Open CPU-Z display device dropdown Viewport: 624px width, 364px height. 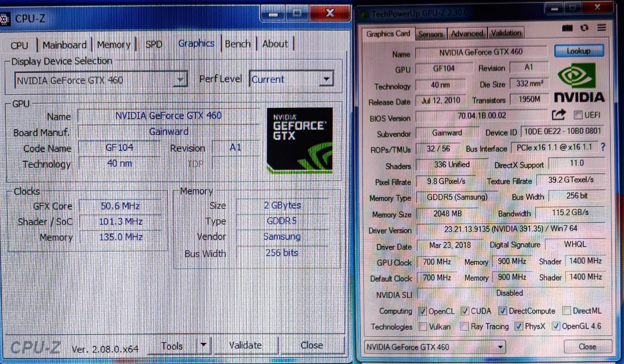click(101, 80)
